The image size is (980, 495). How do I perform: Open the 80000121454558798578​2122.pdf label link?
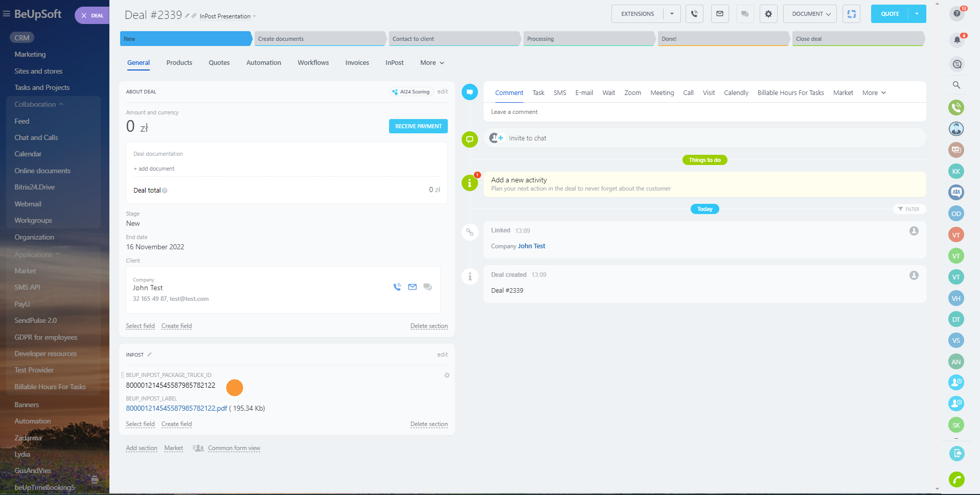point(176,408)
